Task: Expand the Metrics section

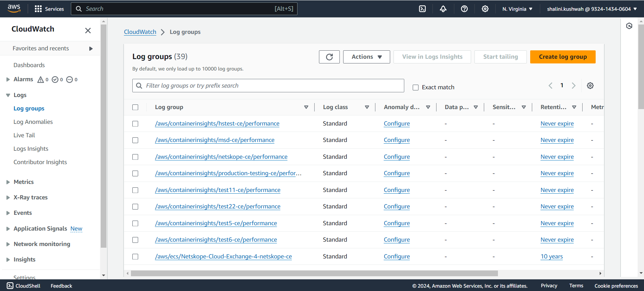Action: point(8,182)
